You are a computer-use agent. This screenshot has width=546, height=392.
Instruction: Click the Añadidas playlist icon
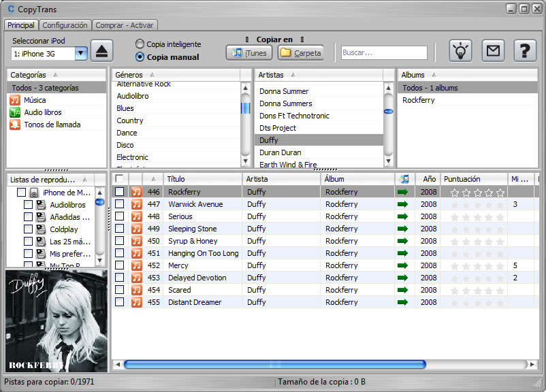click(x=41, y=217)
